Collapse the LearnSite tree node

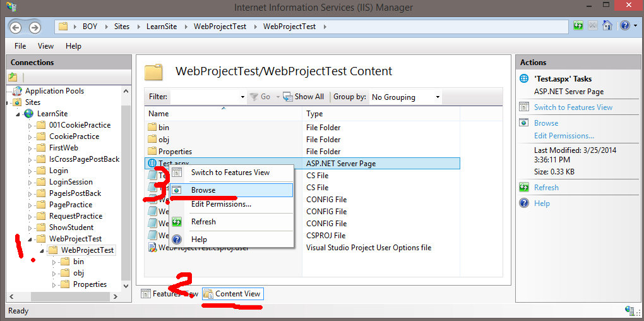pyautogui.click(x=18, y=114)
